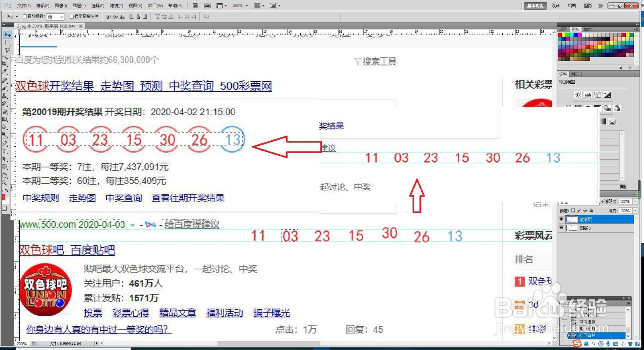Switch to the 蒙版 panel tab
Viewport: 644px width, 350px height.
[x=575, y=74]
